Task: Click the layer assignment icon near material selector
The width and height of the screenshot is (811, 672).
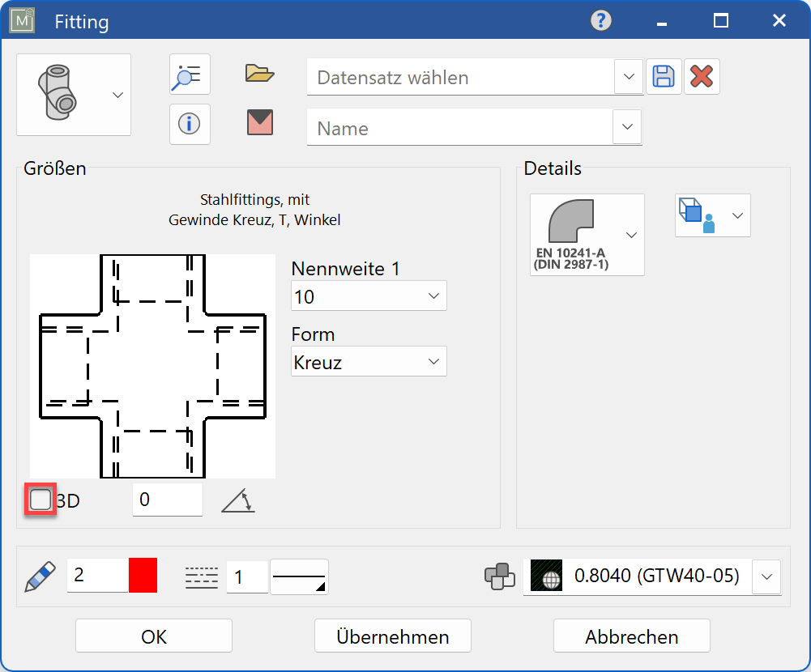Action: coord(500,576)
